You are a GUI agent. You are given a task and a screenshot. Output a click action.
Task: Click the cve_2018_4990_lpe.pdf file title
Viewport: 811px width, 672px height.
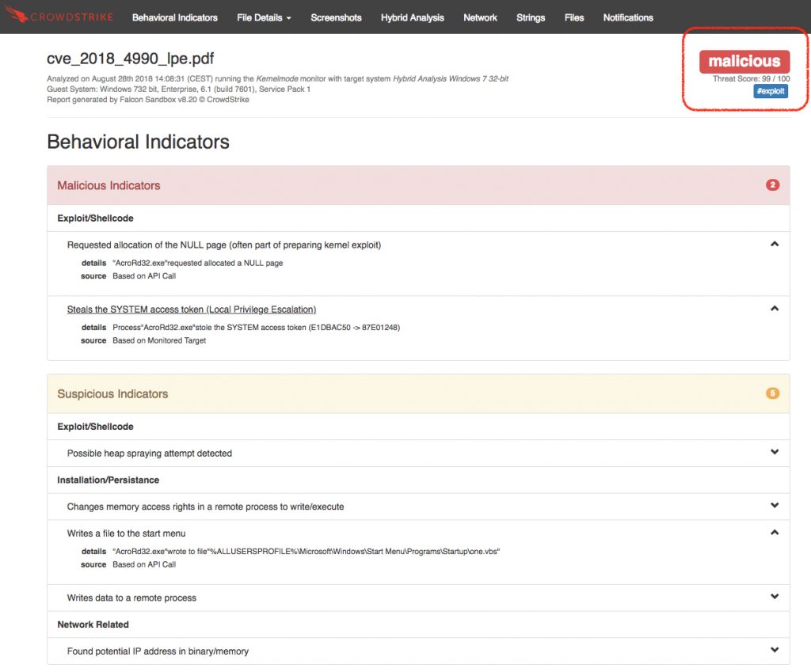(x=131, y=59)
